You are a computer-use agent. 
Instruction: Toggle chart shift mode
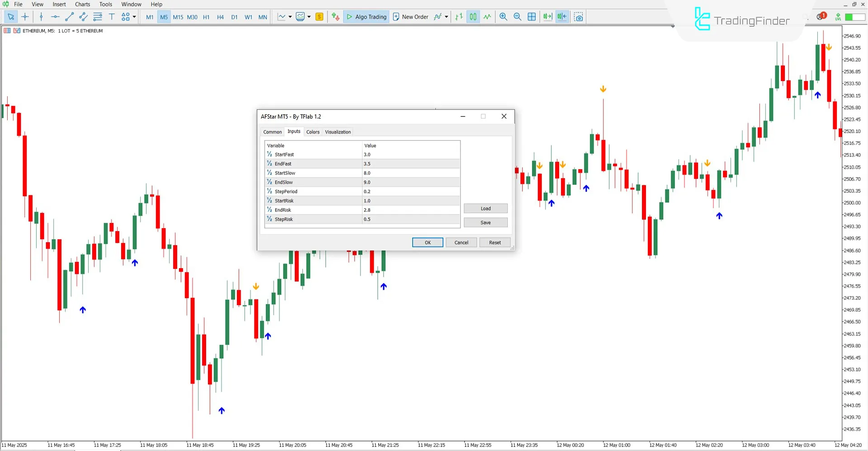(562, 17)
